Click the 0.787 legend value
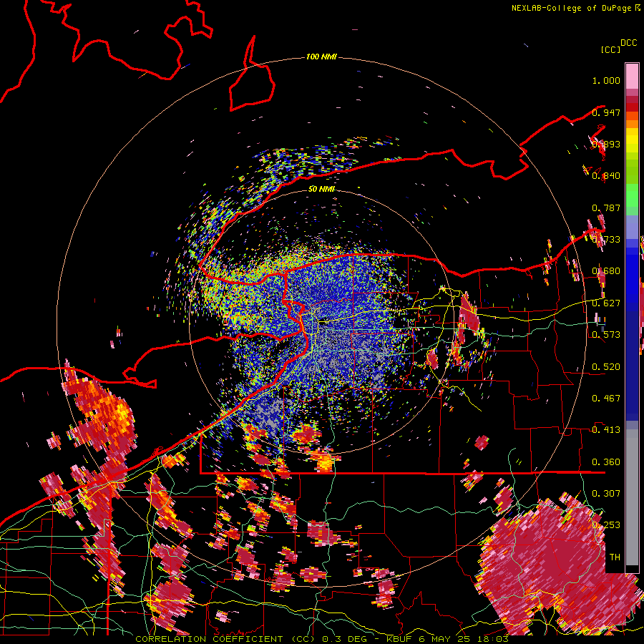This screenshot has width=644, height=644. click(606, 208)
